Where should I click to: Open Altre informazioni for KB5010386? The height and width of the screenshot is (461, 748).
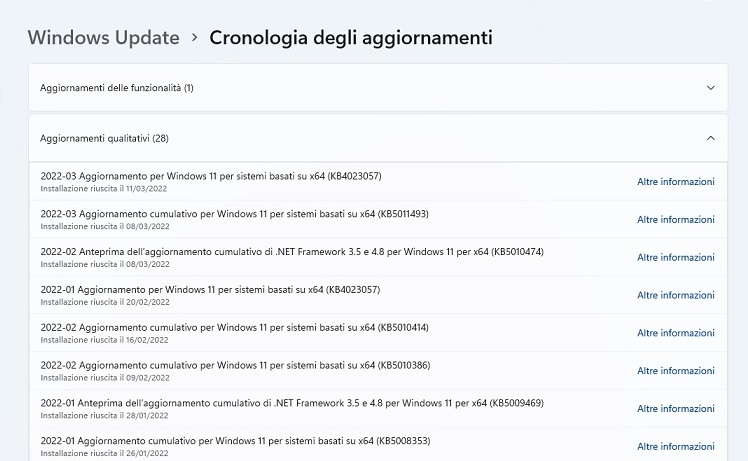[x=675, y=371]
